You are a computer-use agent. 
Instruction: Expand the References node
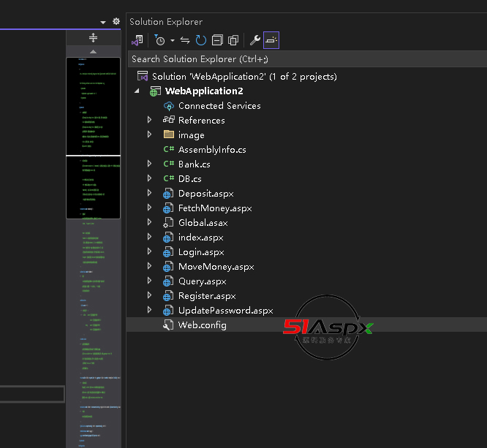[149, 120]
